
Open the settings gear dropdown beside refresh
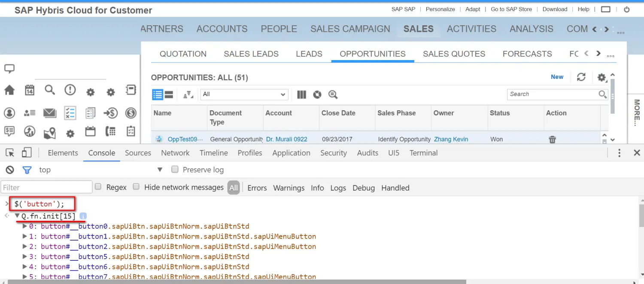[602, 78]
